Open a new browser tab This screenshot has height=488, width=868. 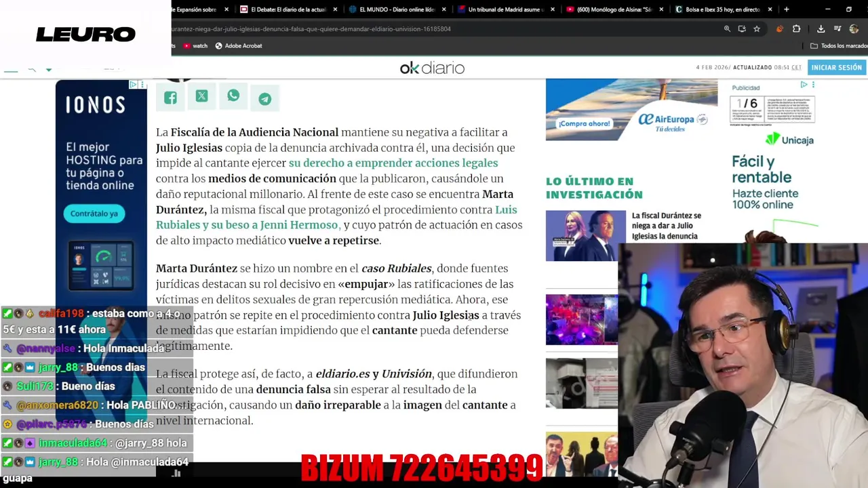click(786, 9)
